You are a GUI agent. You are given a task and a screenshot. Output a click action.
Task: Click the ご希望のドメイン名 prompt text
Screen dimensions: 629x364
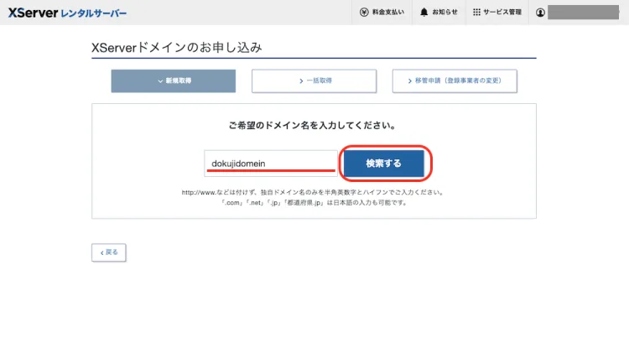click(x=313, y=126)
